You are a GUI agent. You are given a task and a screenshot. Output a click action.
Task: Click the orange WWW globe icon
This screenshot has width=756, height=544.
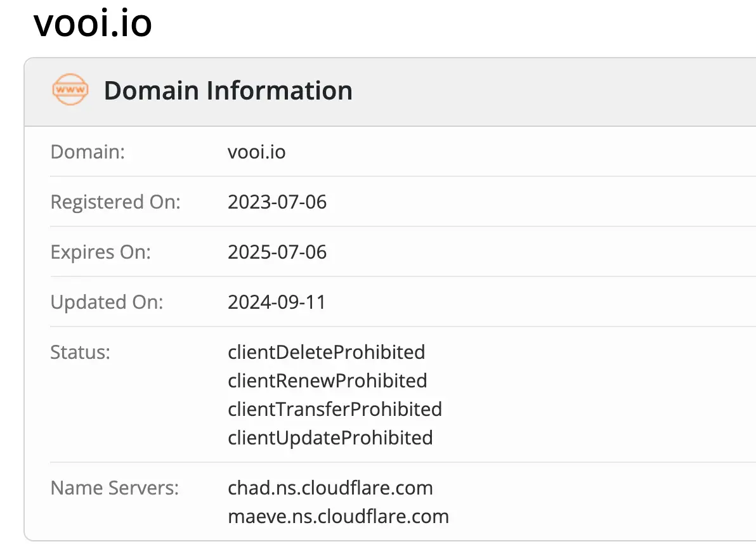[x=70, y=90]
